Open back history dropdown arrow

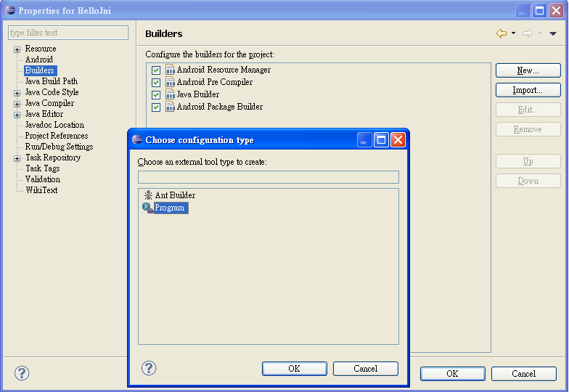pos(513,33)
